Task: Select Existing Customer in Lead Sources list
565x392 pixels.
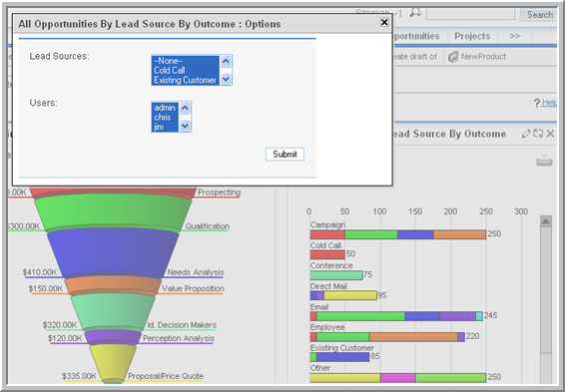Action: point(186,80)
